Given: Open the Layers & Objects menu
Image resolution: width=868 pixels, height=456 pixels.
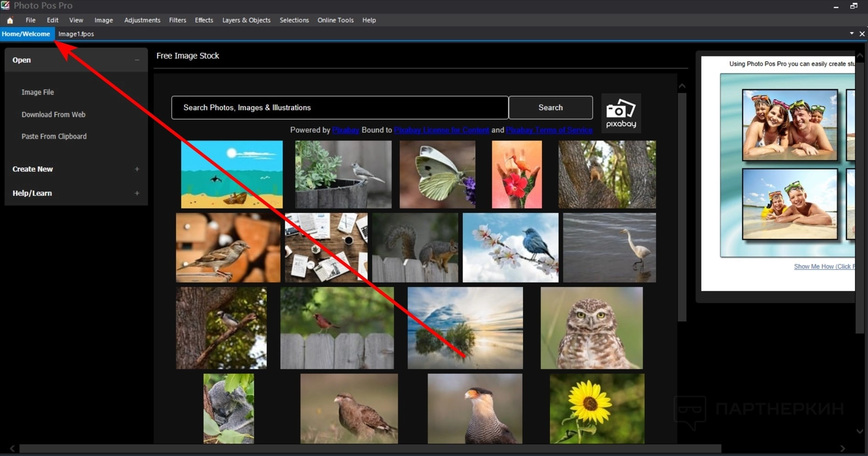Looking at the screenshot, I should pos(246,20).
